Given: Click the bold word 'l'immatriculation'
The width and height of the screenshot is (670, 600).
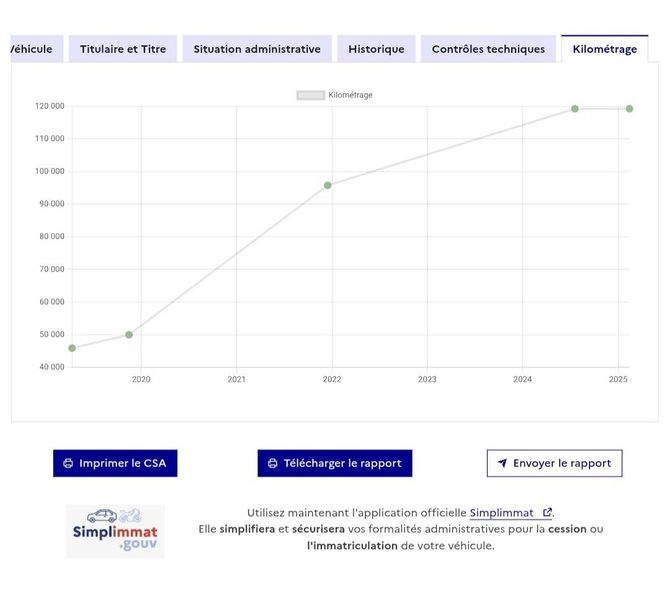Looking at the screenshot, I should 352,546.
